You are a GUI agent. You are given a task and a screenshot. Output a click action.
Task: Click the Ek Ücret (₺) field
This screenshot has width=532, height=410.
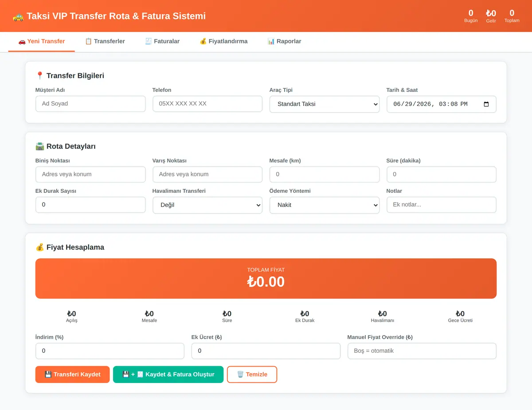pos(266,351)
